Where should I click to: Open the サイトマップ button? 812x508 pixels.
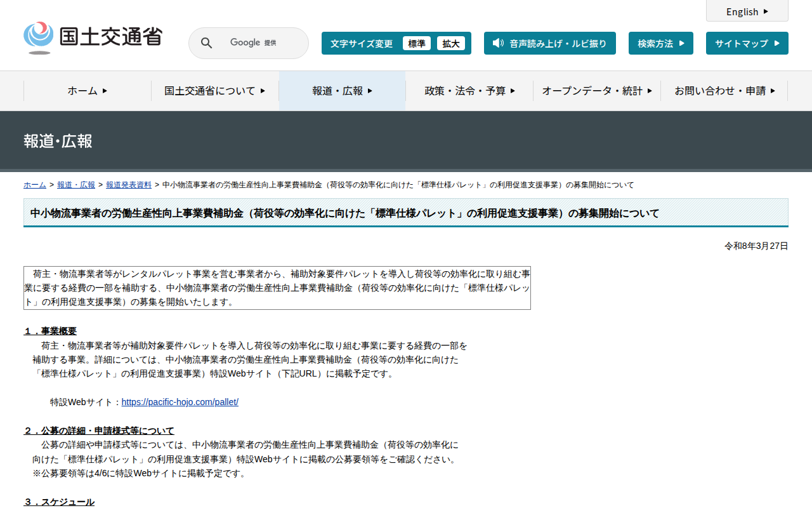pos(747,43)
